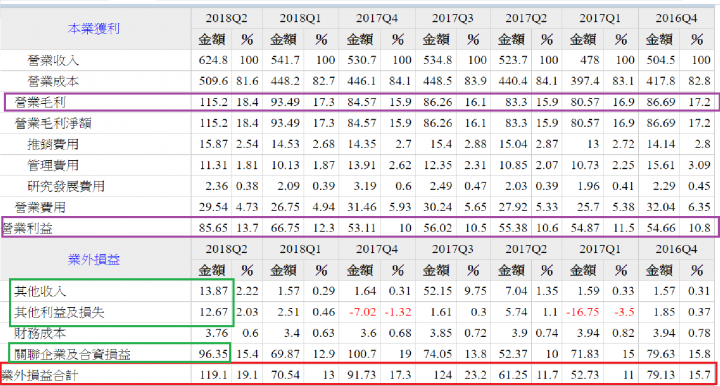
Task: Click the 營業費用 value 29.54
Action: coord(214,207)
